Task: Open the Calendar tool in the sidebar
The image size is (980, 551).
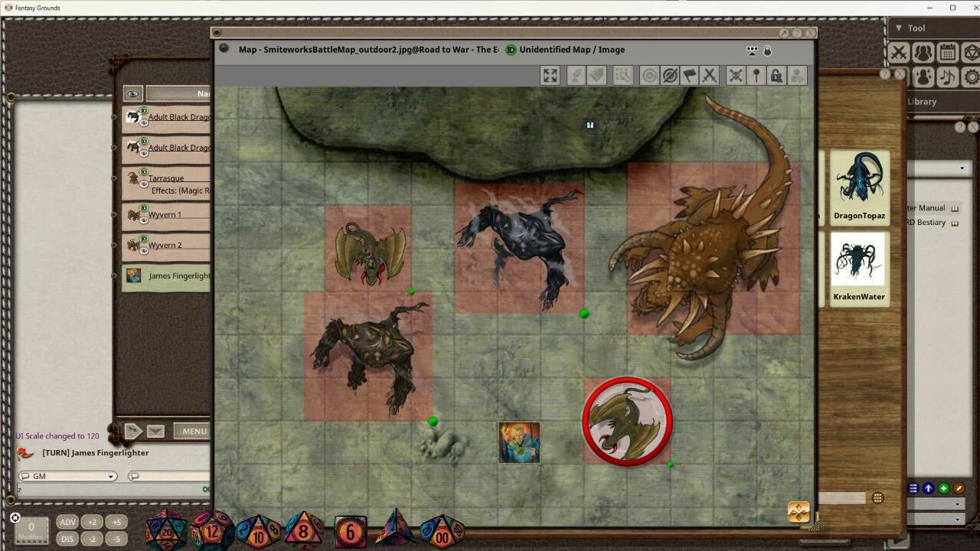Action: (948, 52)
